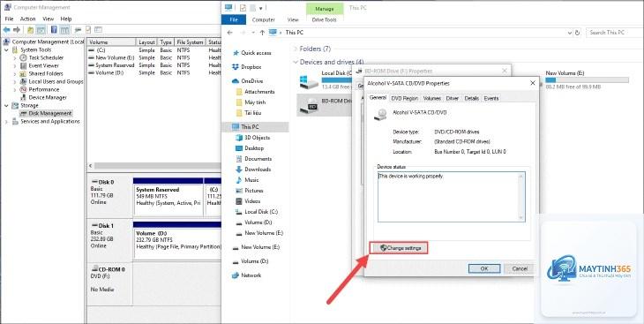Click Local Disk Windows drive icon
Screen dimensions: 644x324
(x=309, y=81)
